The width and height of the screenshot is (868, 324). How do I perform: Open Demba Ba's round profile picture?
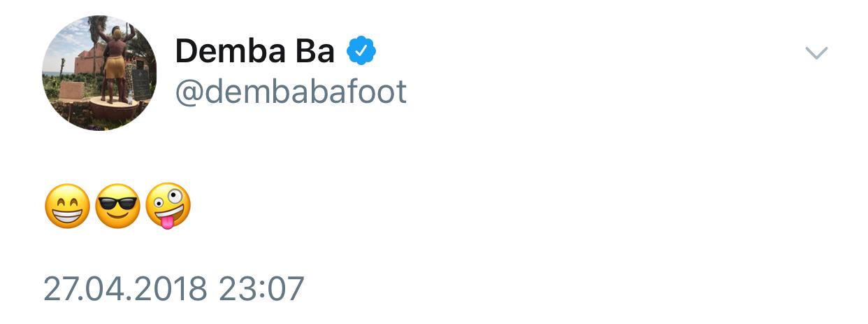pyautogui.click(x=99, y=73)
